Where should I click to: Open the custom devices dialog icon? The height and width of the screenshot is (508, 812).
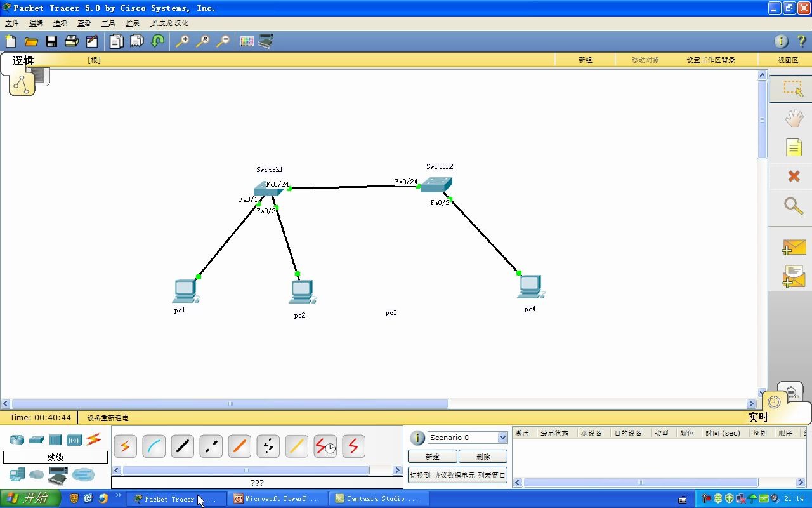pos(266,41)
